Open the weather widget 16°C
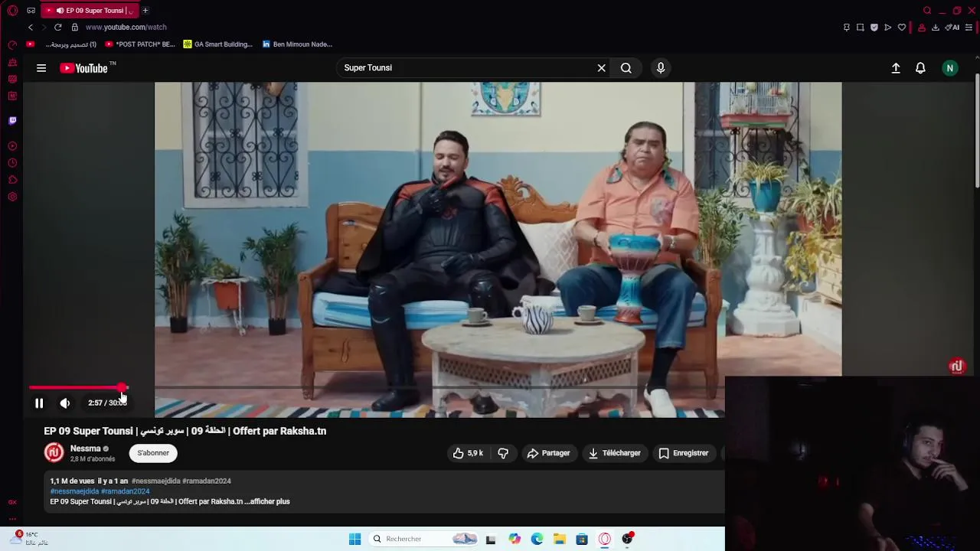The height and width of the screenshot is (551, 980). pyautogui.click(x=31, y=539)
